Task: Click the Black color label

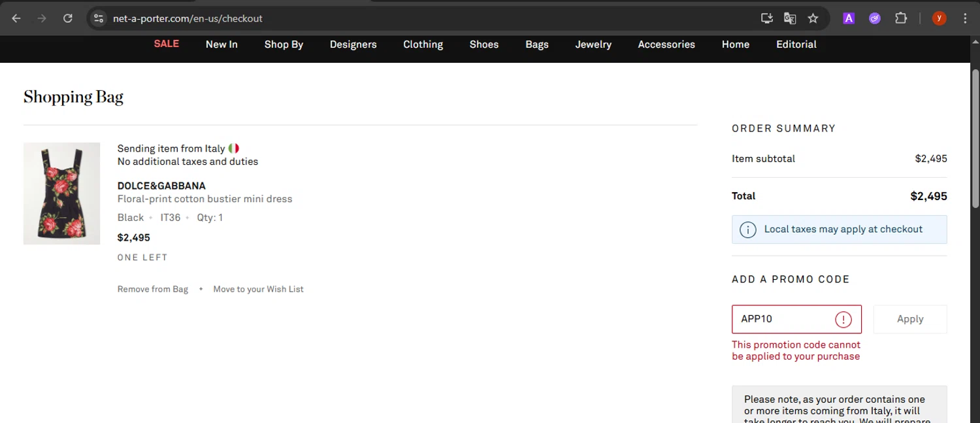Action: tap(131, 218)
